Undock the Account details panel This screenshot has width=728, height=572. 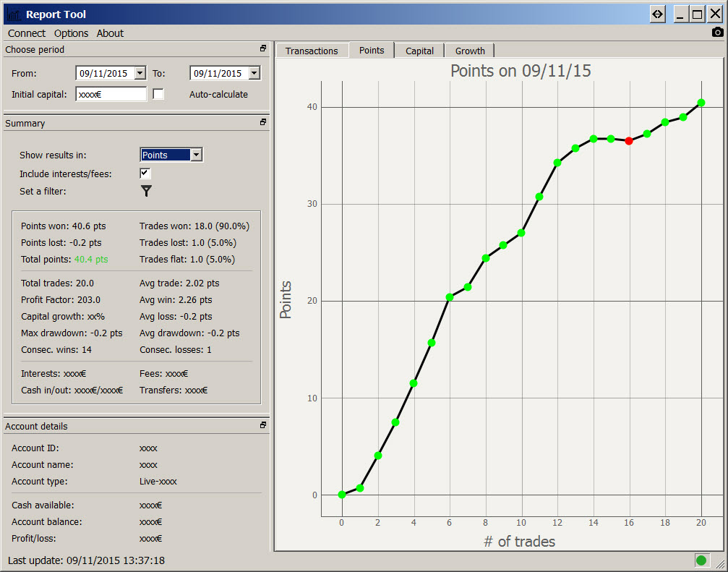point(263,426)
